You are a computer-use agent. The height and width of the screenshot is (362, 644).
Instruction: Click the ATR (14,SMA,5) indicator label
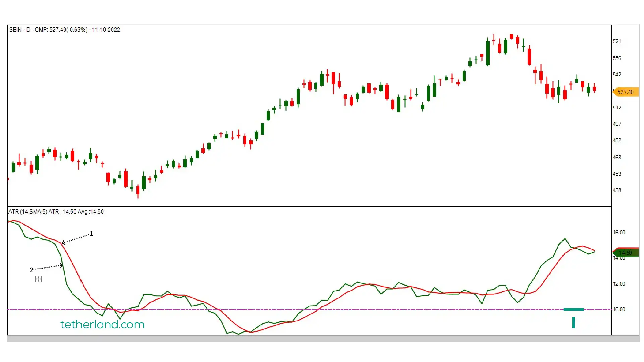(x=56, y=212)
